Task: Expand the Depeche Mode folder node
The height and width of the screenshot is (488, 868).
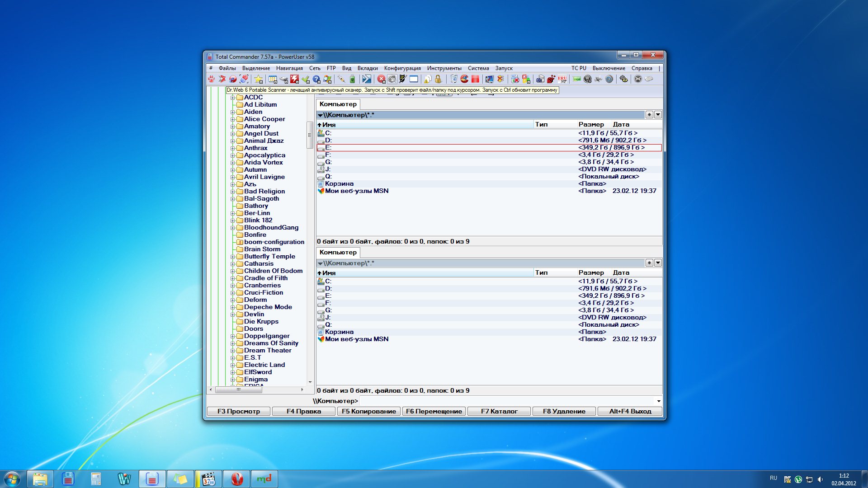Action: 232,307
